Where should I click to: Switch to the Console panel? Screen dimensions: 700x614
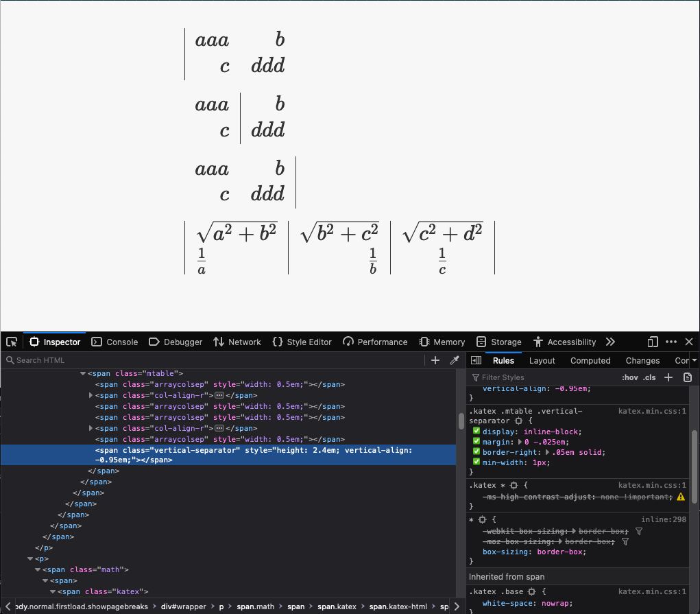coord(114,342)
